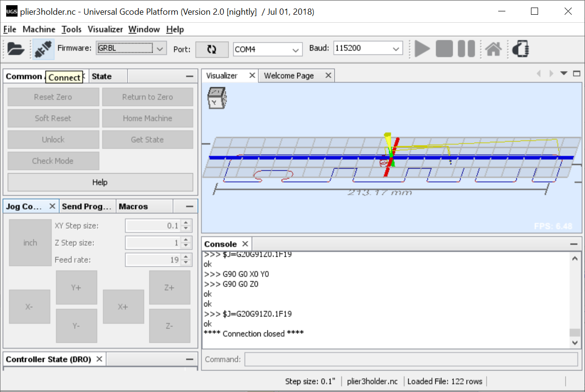
Task: Click the Home Machine button
Action: click(147, 118)
